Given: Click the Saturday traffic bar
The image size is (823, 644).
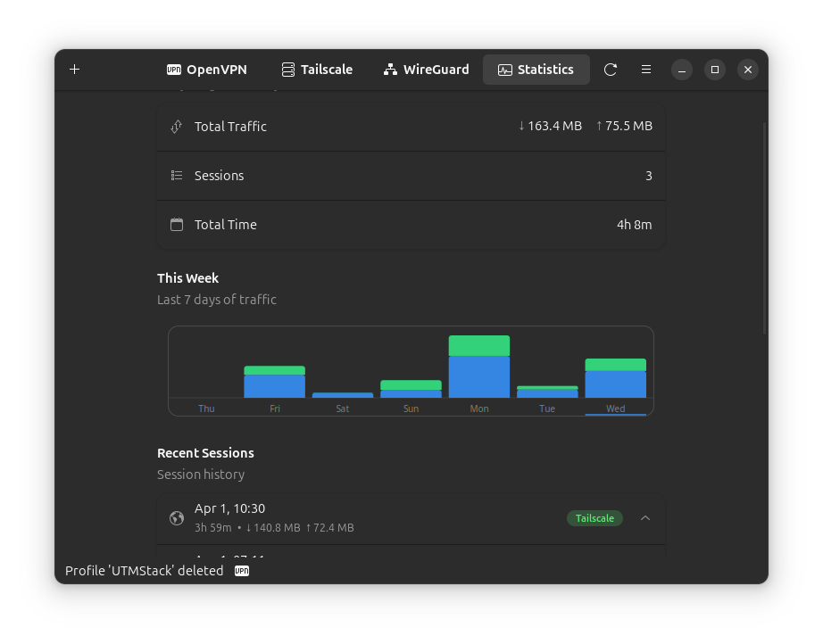Looking at the screenshot, I should click(x=343, y=395).
